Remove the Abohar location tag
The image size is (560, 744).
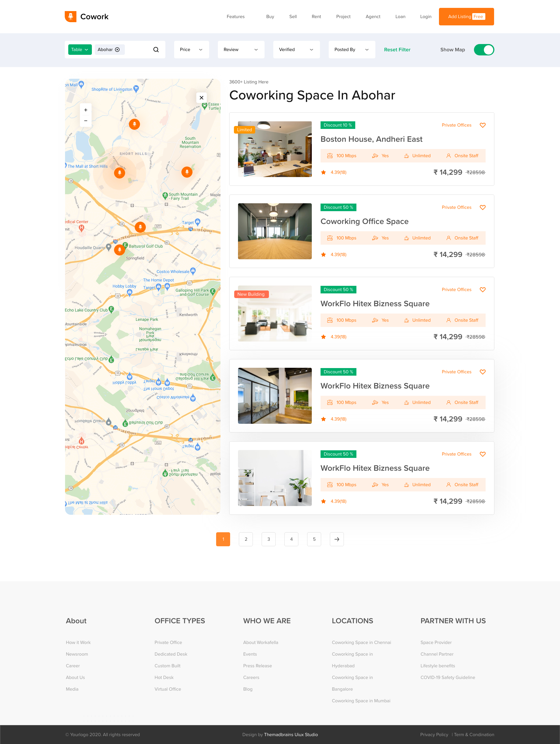click(x=117, y=50)
